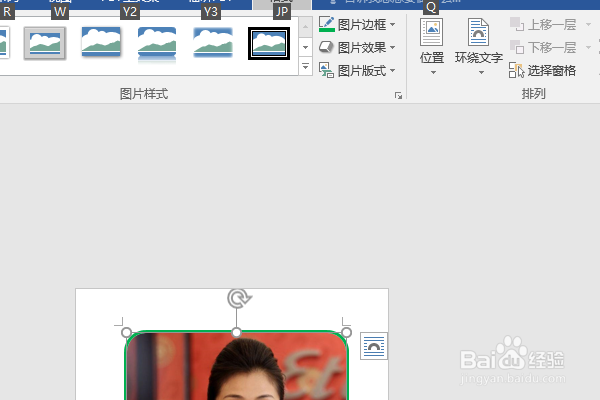
Task: Open the 图片效果 dropdown arrow
Action: pos(393,48)
